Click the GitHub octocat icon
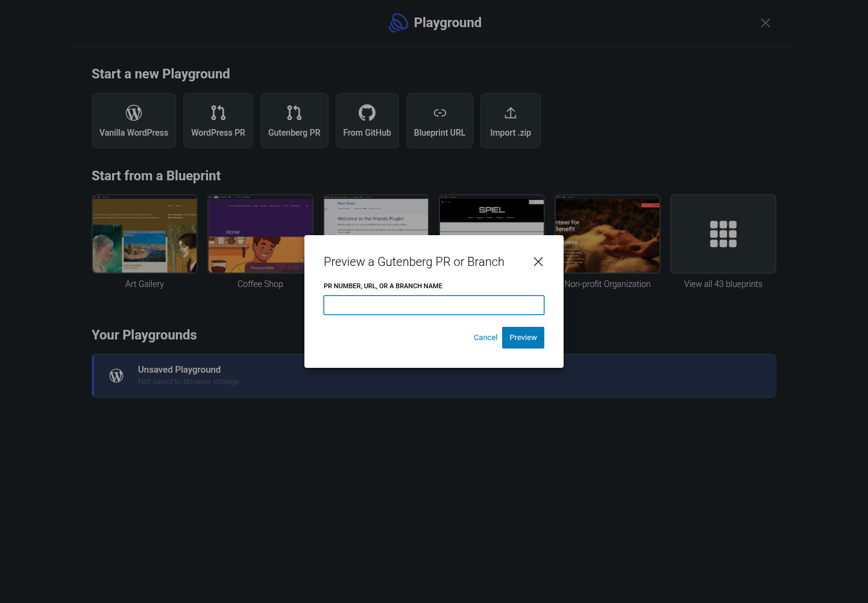 pyautogui.click(x=367, y=113)
